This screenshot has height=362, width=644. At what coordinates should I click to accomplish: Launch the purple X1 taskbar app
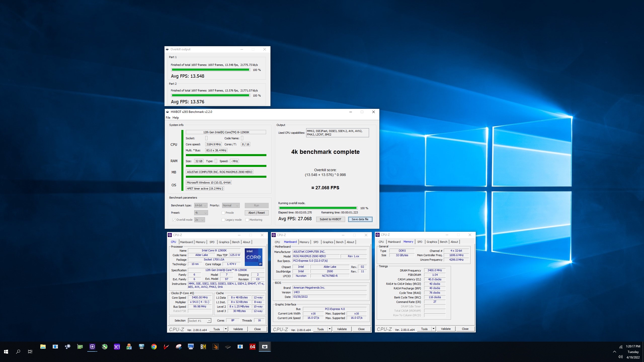[117, 347]
